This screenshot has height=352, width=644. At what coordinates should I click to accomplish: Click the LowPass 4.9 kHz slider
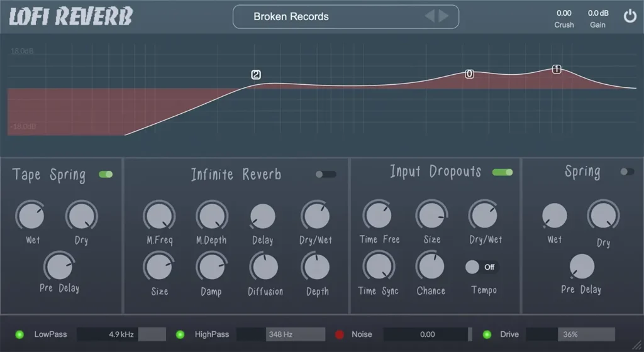(x=121, y=334)
